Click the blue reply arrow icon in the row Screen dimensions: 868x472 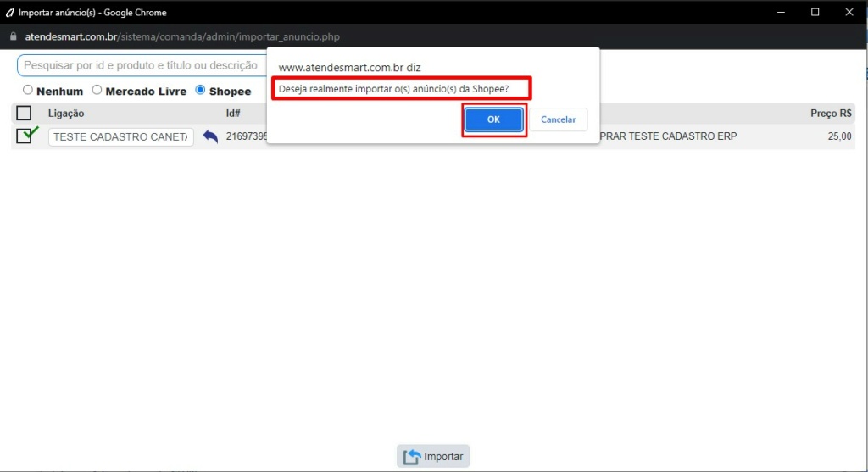210,136
